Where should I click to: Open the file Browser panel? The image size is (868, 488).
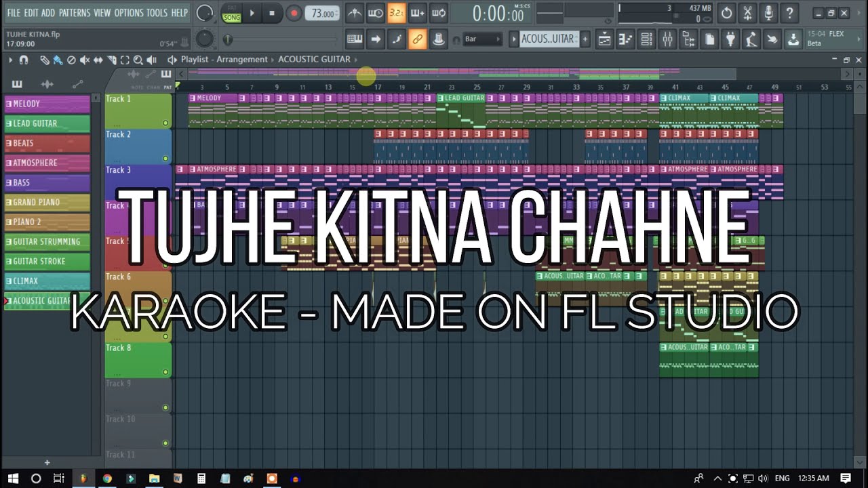coord(688,39)
